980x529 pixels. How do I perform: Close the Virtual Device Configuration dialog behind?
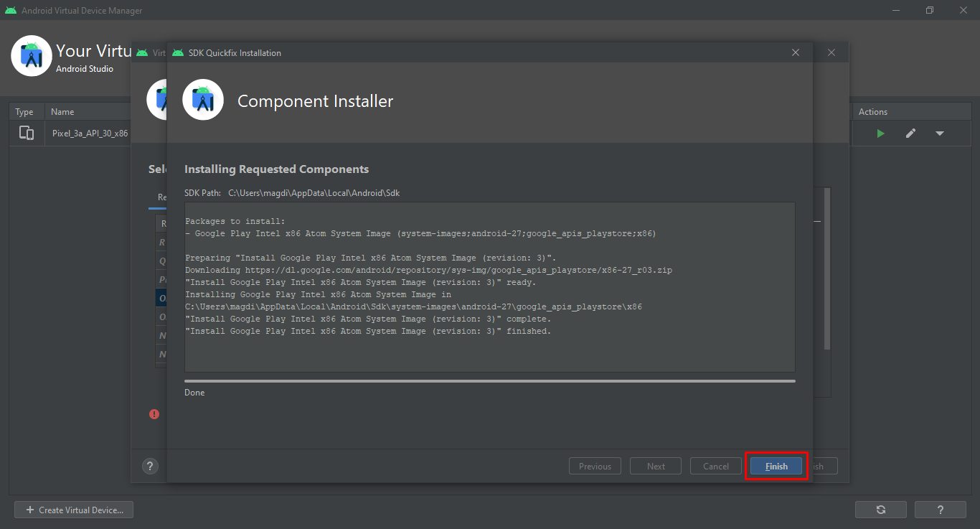[x=831, y=52]
